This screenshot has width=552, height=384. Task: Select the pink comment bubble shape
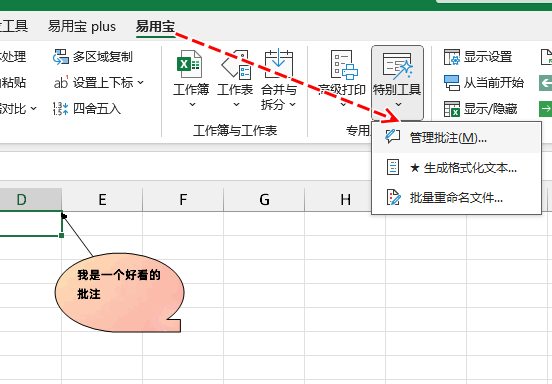tap(120, 292)
